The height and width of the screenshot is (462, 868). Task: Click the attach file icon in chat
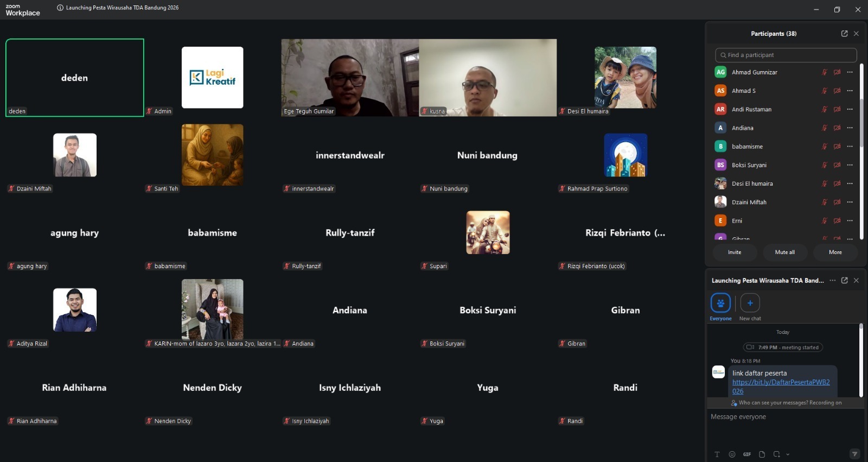[762, 454]
